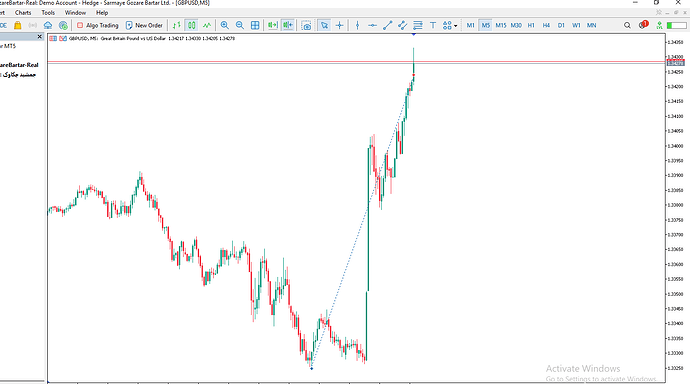This screenshot has height=384, width=690.
Task: Click the green community account icon
Action: click(659, 26)
